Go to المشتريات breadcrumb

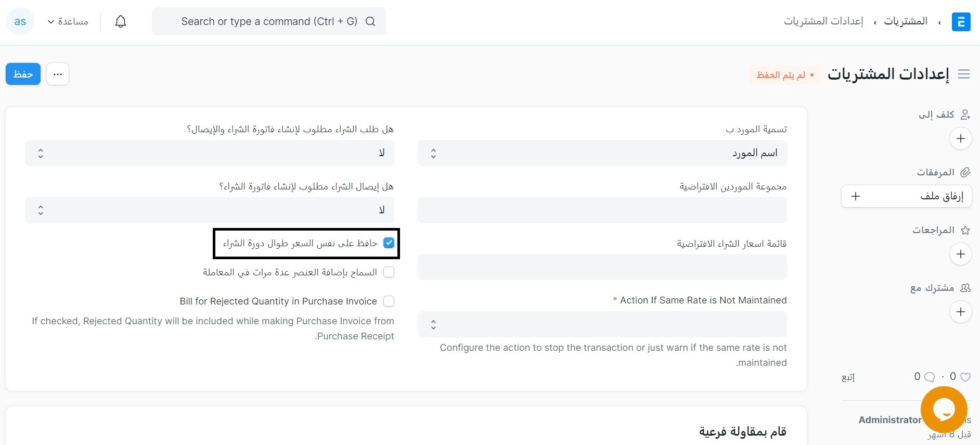[906, 21]
